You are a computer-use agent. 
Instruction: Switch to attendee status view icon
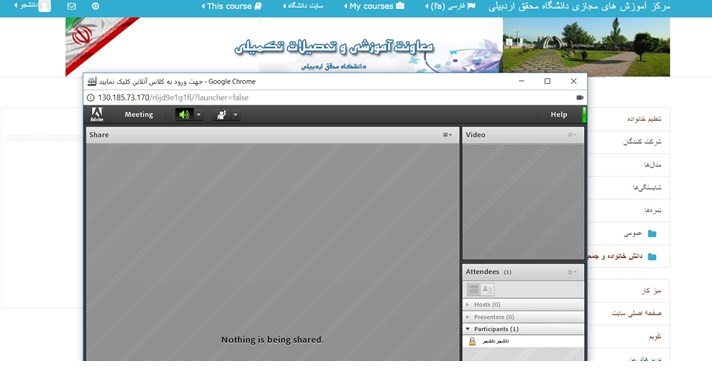click(x=487, y=289)
